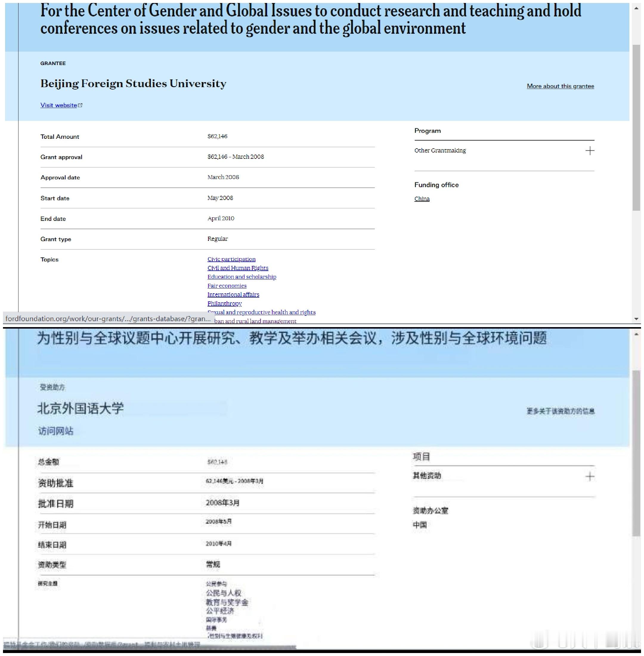Click Fair economies topic link

pos(227,286)
